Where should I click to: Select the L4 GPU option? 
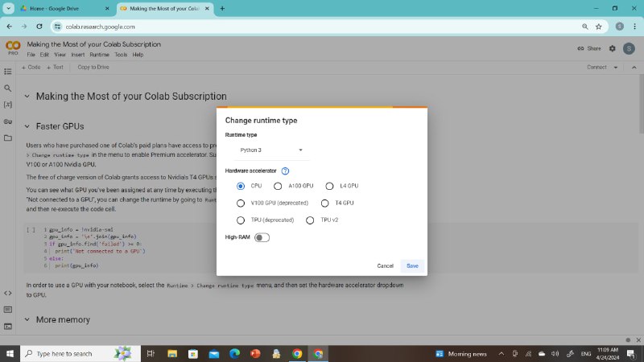329,186
